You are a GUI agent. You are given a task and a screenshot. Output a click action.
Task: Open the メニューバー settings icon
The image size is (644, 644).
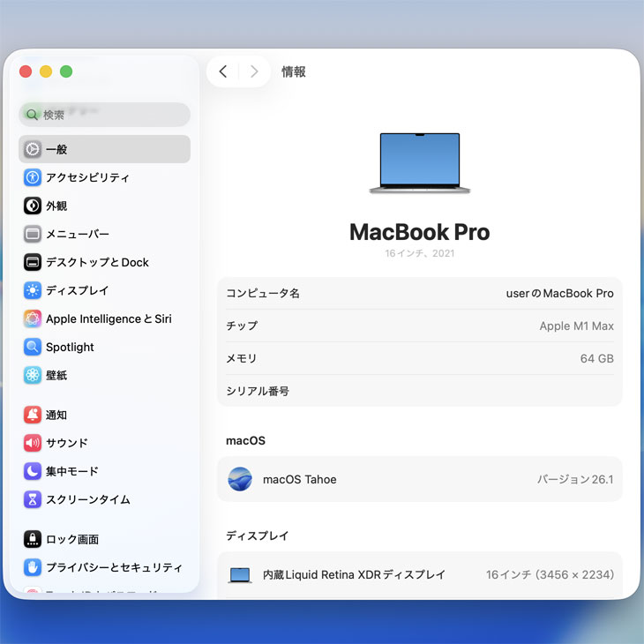[x=33, y=234]
